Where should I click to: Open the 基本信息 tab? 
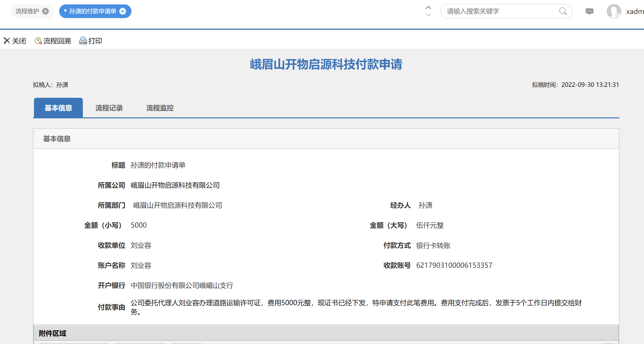click(58, 108)
